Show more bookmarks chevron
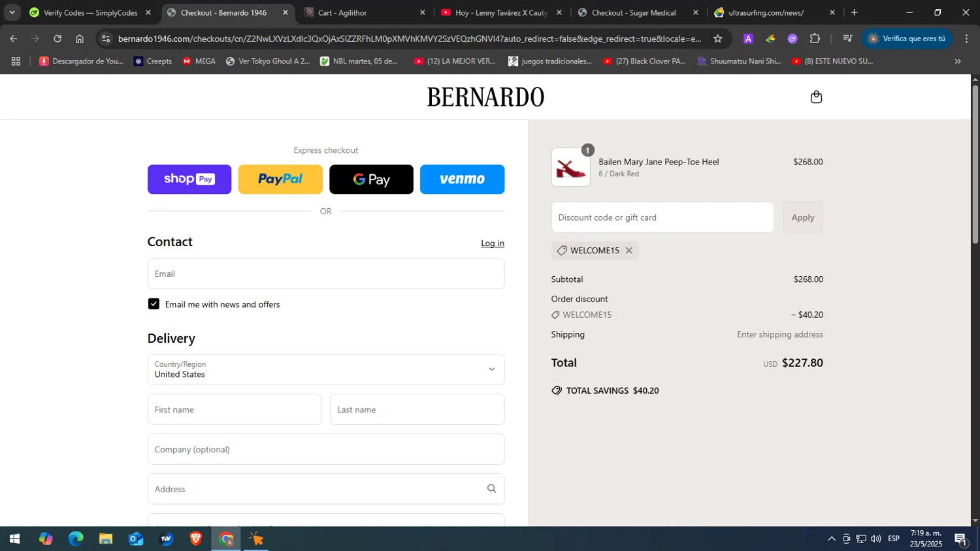 [958, 61]
